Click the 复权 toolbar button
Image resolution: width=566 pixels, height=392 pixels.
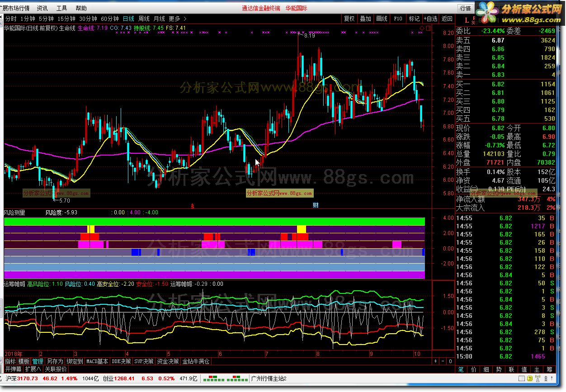coord(349,19)
